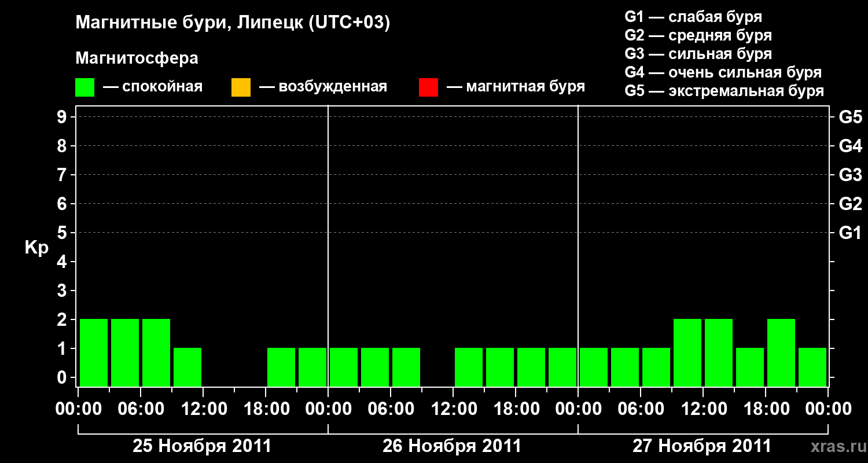The width and height of the screenshot is (868, 463).
Task: Click the 27 November 18:00–21:00 bar
Action: 781,352
